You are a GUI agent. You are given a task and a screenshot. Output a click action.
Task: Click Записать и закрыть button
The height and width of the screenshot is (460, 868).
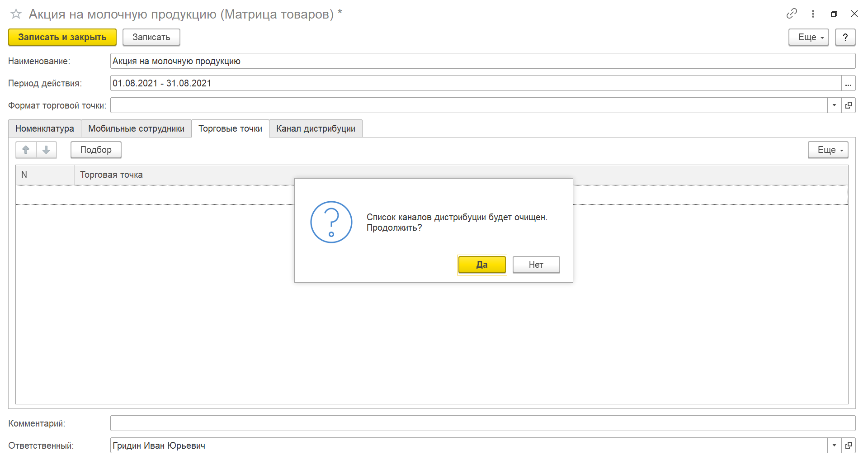coord(62,37)
